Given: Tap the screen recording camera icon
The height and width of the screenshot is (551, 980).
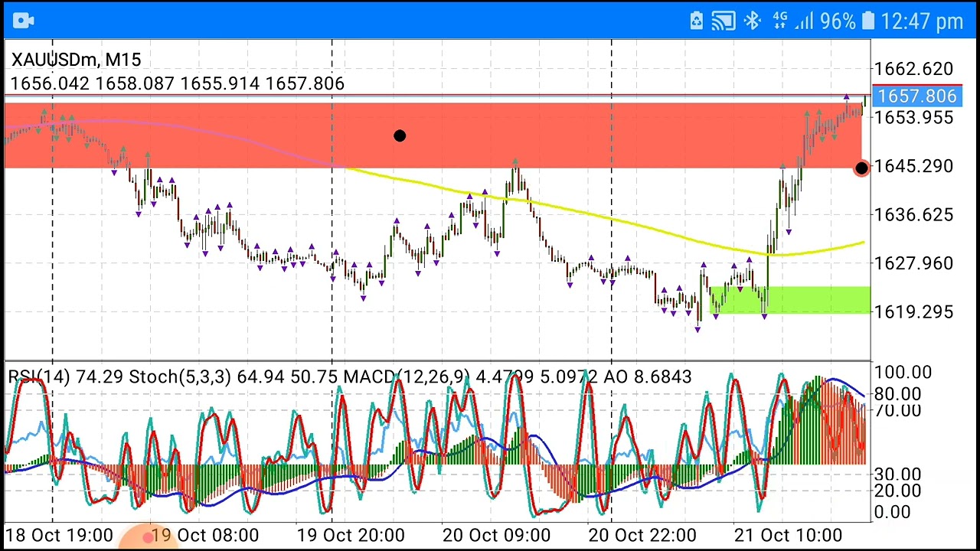Looking at the screenshot, I should point(24,21).
